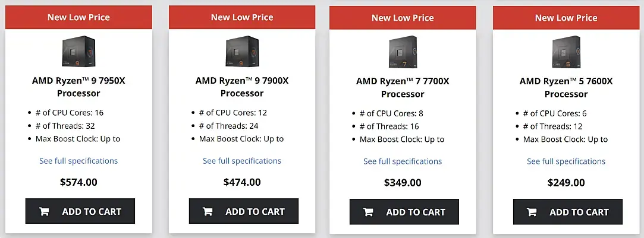Click the Ryzen 7 7700X product box image
The image size is (644, 238).
[x=403, y=52]
